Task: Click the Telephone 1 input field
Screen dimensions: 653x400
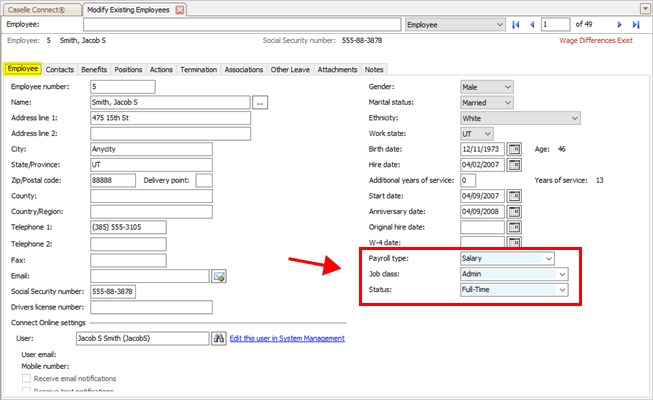Action: [x=128, y=228]
